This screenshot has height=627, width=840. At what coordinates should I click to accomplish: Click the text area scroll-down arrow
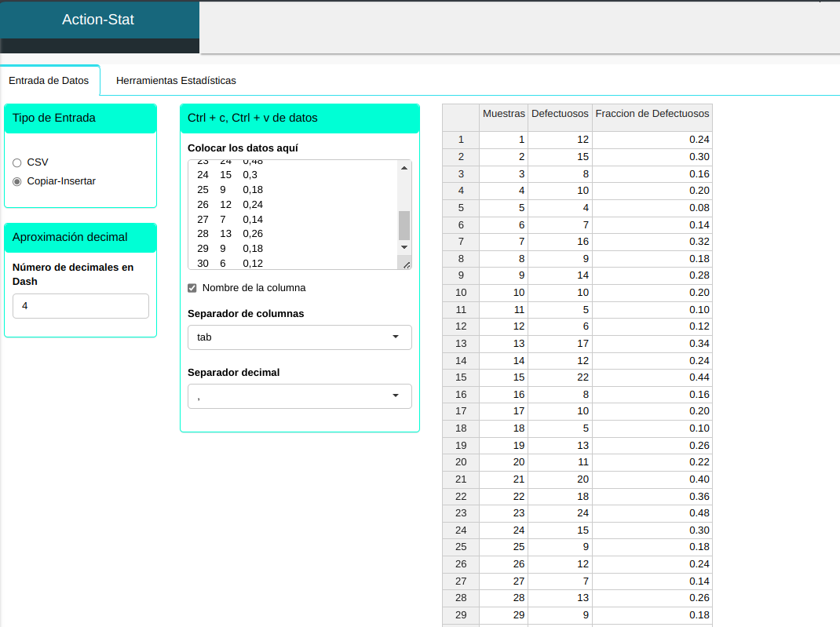point(404,247)
